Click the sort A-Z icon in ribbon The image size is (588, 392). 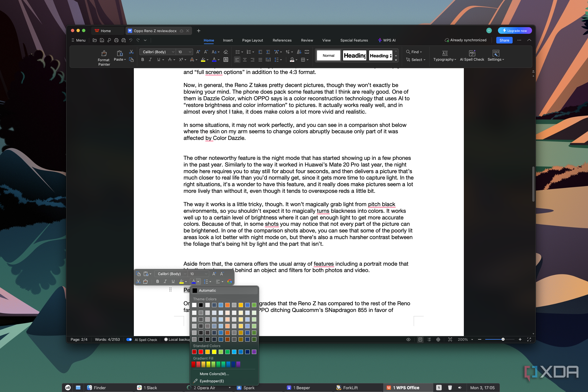click(299, 52)
